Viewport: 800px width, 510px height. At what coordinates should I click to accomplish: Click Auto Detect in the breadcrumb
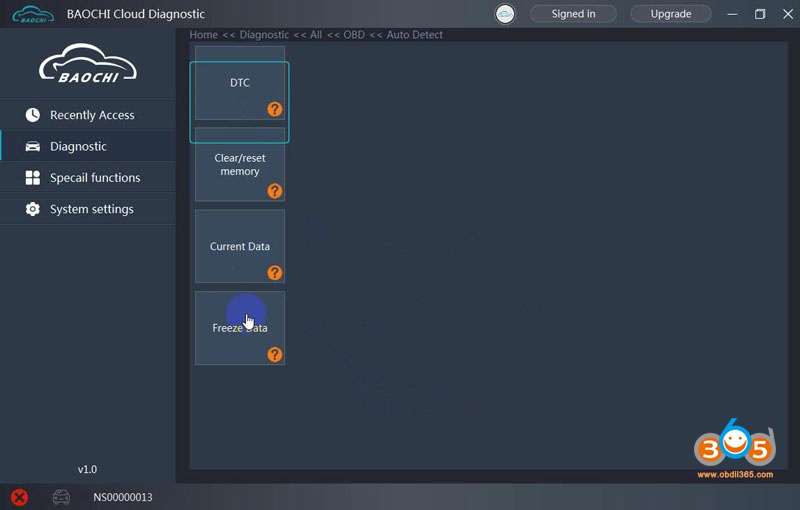click(x=414, y=35)
